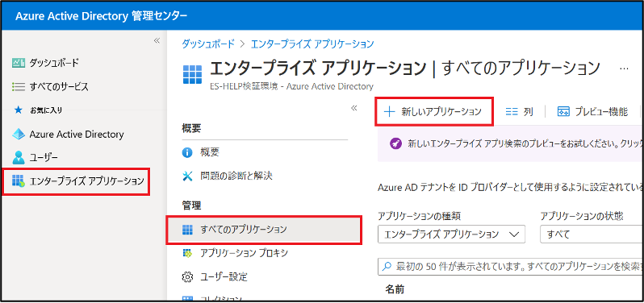Click the ユーザー person icon
644x303 pixels.
coord(19,157)
